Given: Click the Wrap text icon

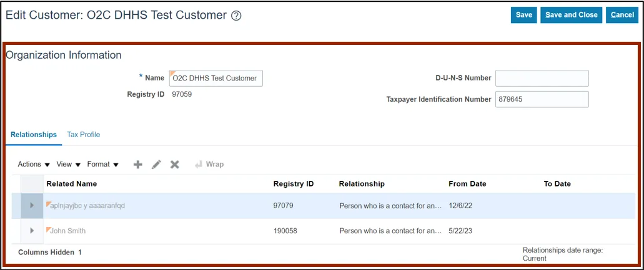Looking at the screenshot, I should click(x=208, y=165).
